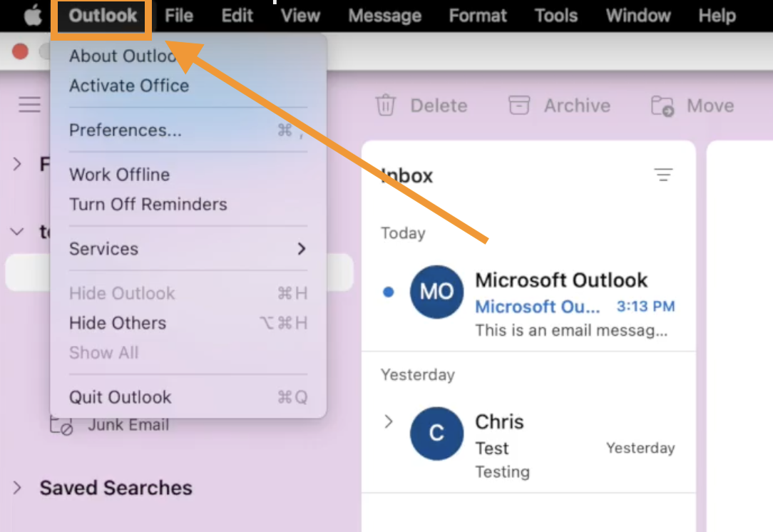Click the Archive button label
Image resolution: width=773 pixels, height=532 pixels.
(x=577, y=106)
